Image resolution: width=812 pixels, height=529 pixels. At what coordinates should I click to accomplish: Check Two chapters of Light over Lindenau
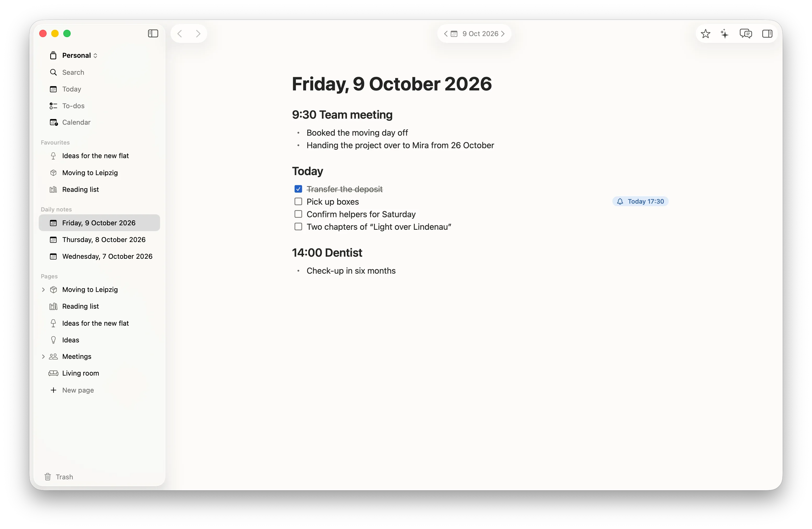(298, 227)
